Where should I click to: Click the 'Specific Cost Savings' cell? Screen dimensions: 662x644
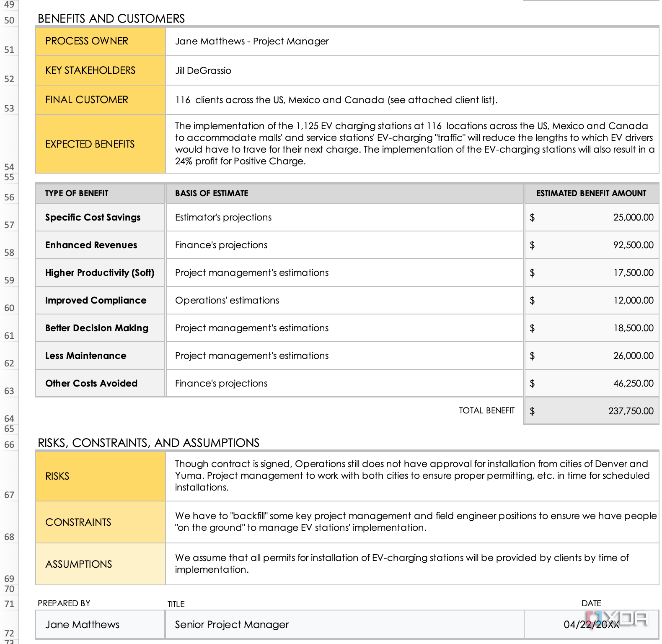click(x=100, y=217)
